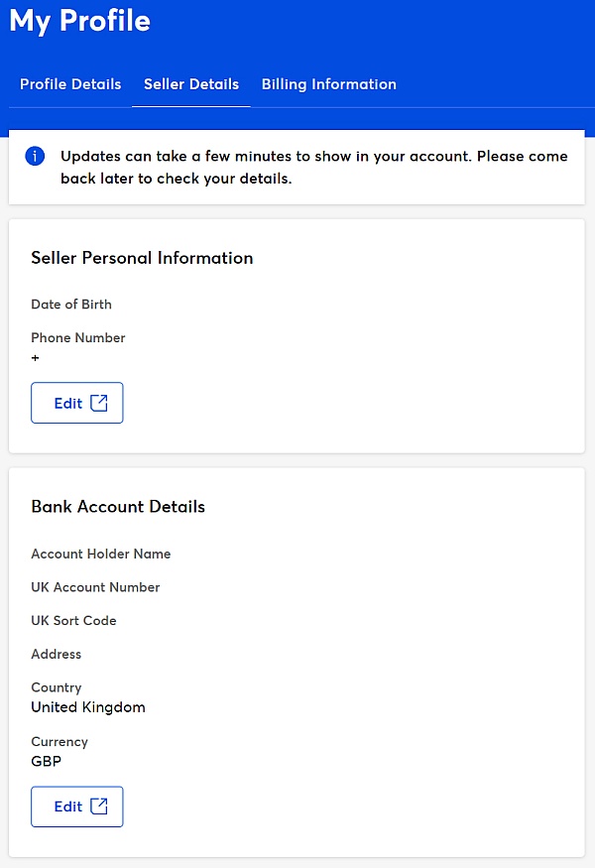Select the Date of Birth label
This screenshot has height=868, width=595.
[71, 305]
